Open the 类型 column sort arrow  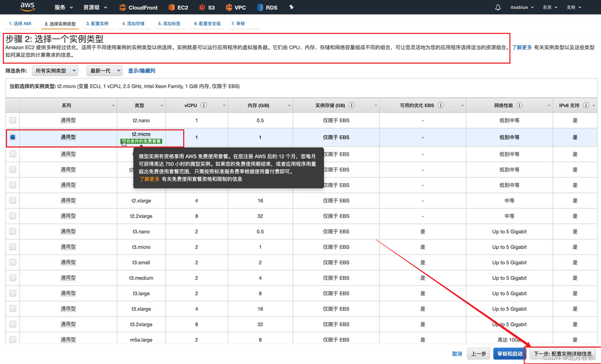tap(162, 106)
